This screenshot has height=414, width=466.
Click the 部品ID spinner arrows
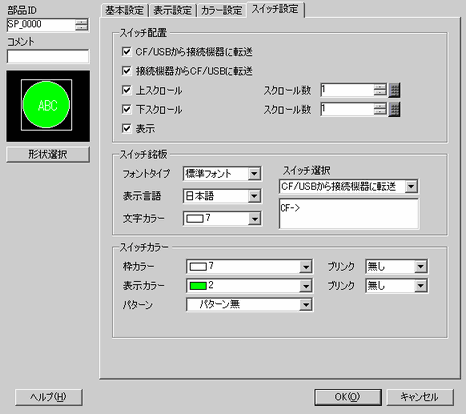point(81,25)
